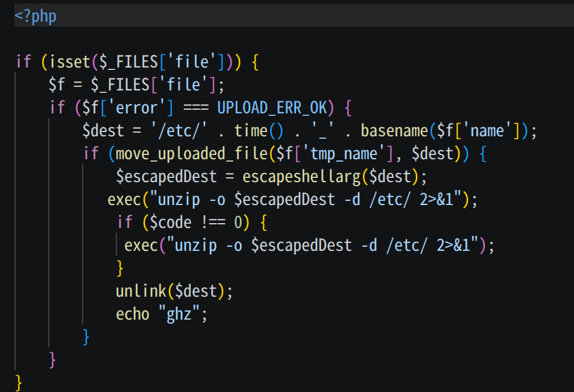Click the closing brace on the final line
This screenshot has height=392, width=574.
pyautogui.click(x=19, y=382)
